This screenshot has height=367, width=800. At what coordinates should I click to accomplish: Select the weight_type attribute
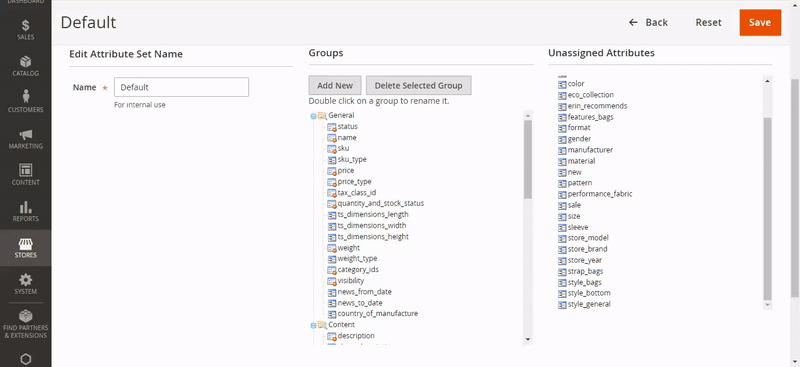357,259
